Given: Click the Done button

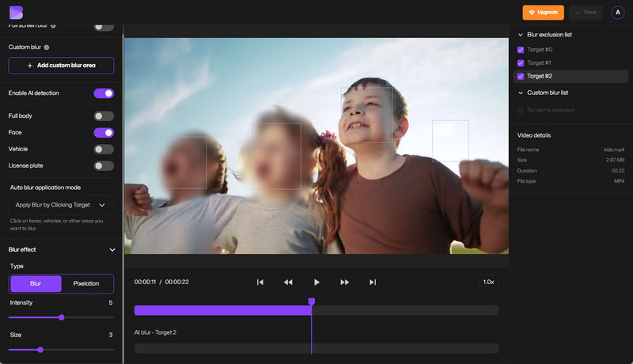Looking at the screenshot, I should pyautogui.click(x=586, y=13).
